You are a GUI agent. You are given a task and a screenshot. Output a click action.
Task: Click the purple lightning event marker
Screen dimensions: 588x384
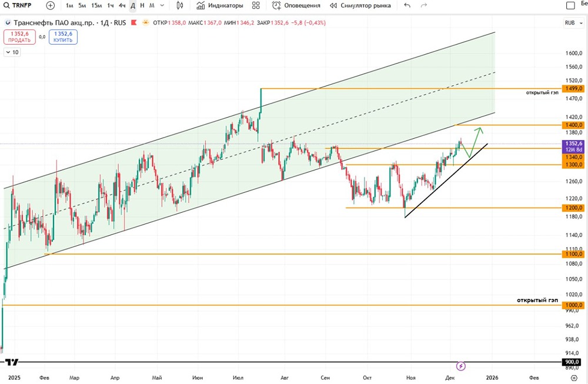pos(461,366)
